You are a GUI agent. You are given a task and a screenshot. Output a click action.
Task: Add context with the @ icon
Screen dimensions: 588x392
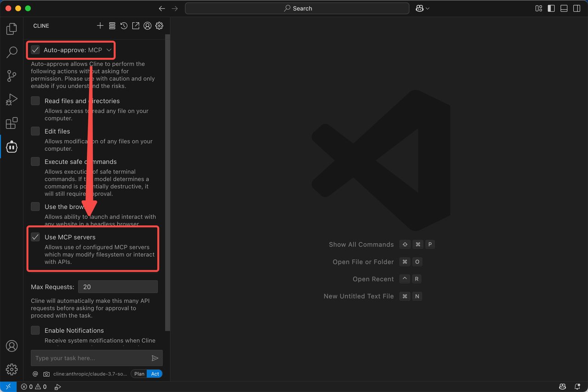point(35,374)
